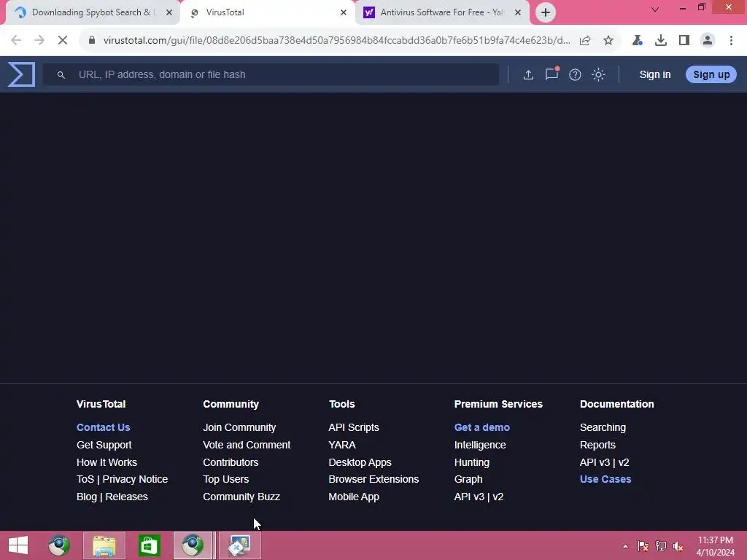Open the Use Cases link
This screenshot has height=560, width=747.
pos(605,480)
